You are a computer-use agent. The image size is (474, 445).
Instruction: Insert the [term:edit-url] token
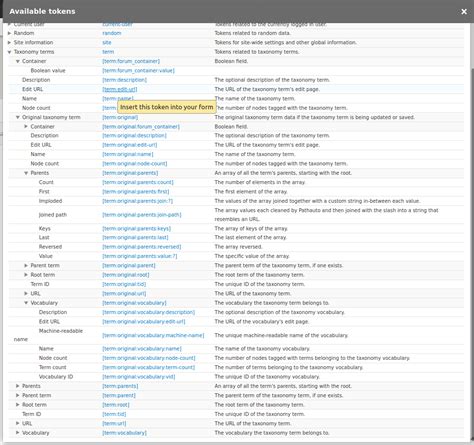120,89
